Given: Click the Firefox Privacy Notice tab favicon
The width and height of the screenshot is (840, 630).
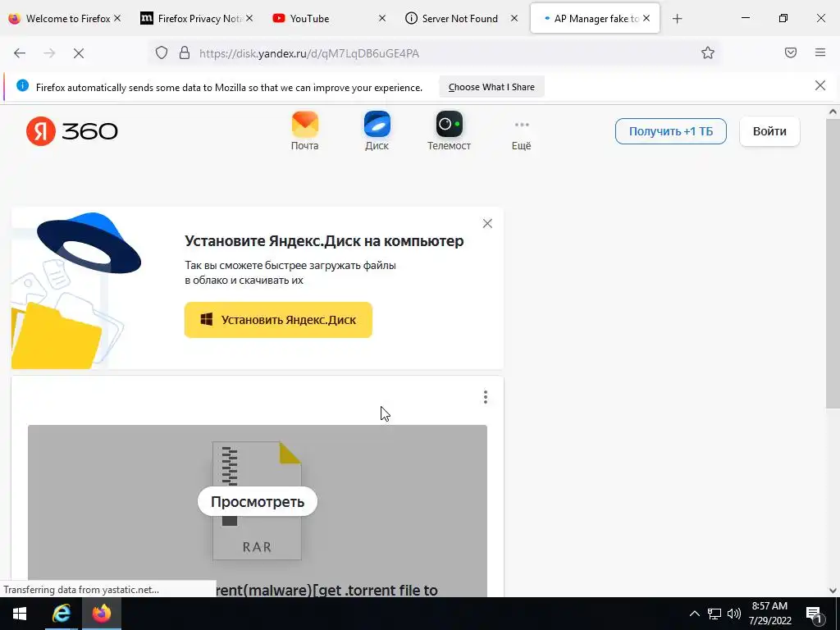Looking at the screenshot, I should [146, 18].
